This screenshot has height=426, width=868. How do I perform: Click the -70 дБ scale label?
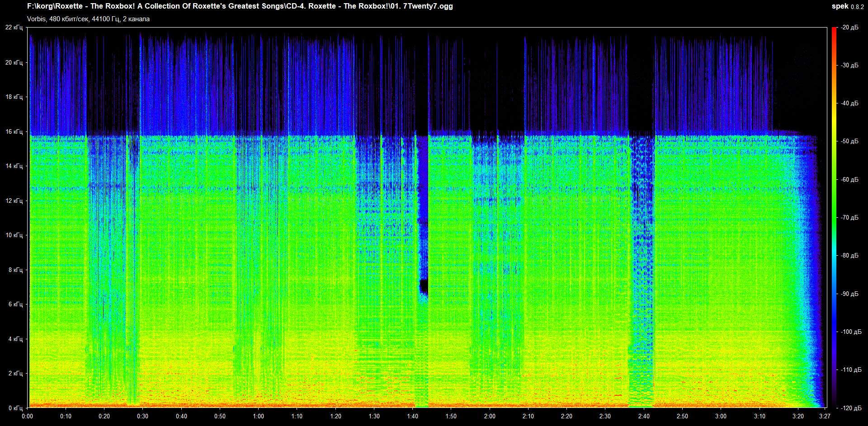click(849, 217)
